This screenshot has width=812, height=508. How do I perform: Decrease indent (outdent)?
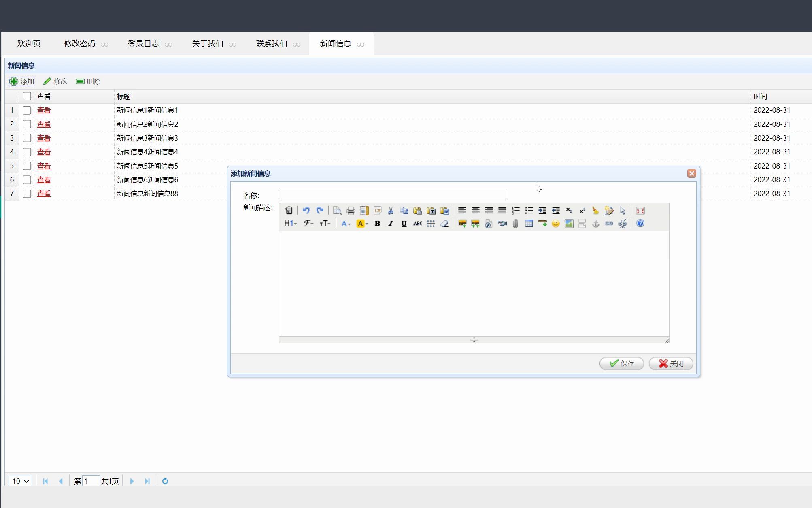(x=555, y=211)
